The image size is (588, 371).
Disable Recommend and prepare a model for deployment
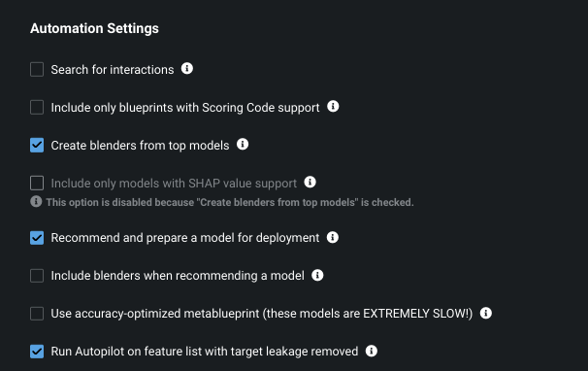point(37,238)
